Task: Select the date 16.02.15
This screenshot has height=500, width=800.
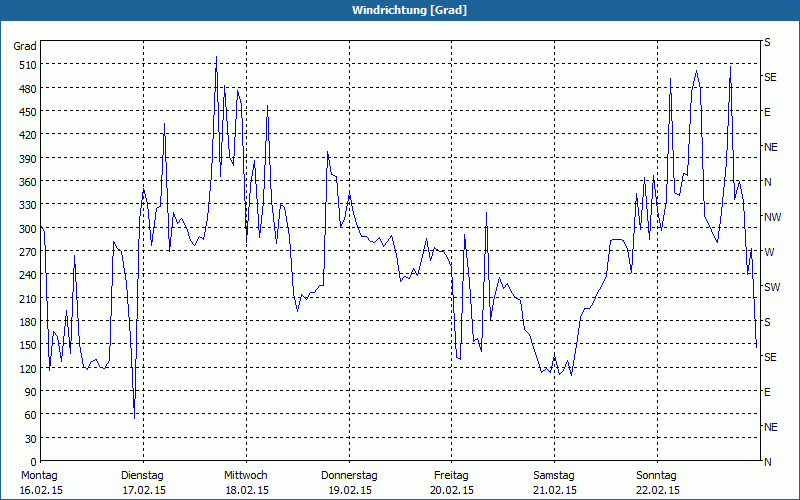Action: point(41,490)
